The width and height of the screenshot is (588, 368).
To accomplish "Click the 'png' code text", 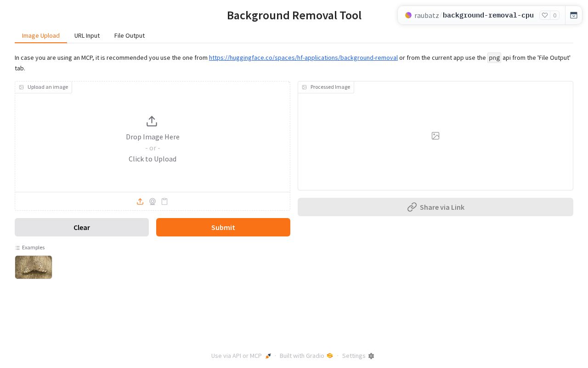I will (494, 57).
